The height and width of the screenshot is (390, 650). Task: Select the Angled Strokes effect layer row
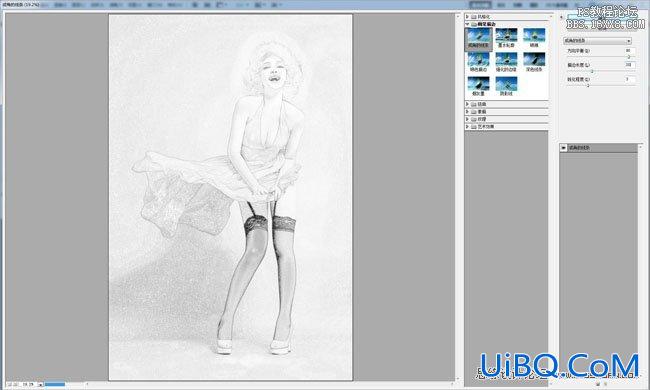coord(599,148)
